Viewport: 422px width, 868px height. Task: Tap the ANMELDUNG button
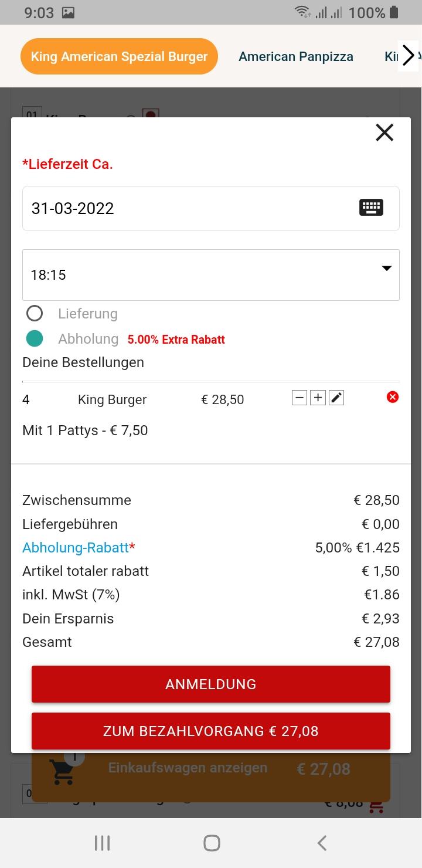tap(211, 684)
